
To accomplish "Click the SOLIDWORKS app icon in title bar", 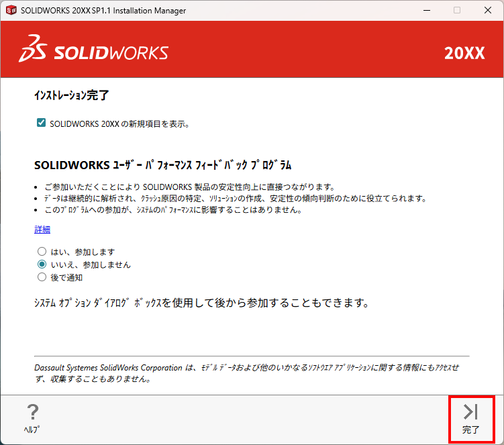I will tap(11, 10).
